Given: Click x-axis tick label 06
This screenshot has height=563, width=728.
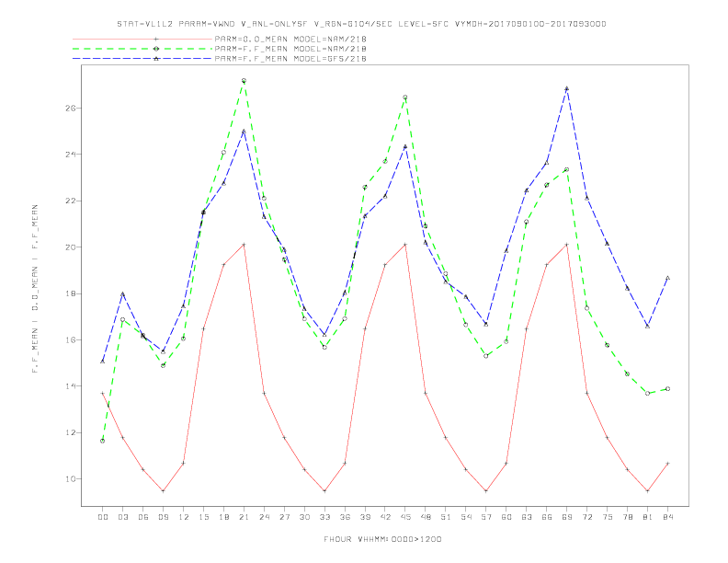Looking at the screenshot, I should click(x=143, y=517).
